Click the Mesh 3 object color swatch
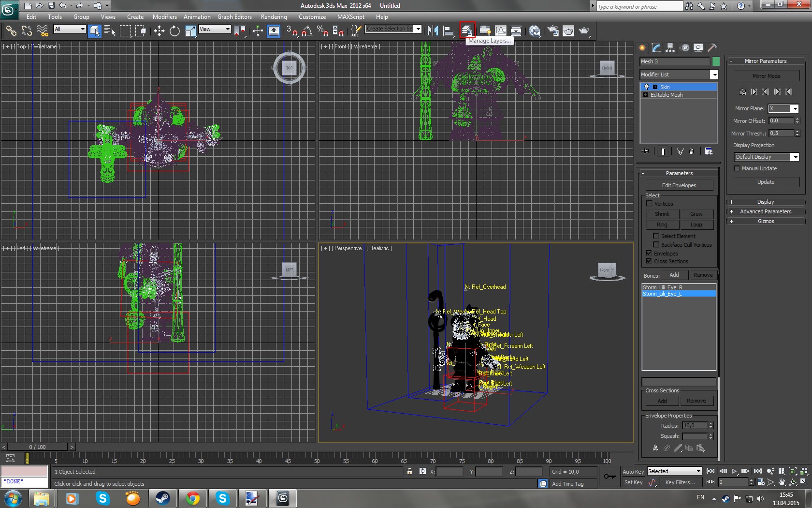 pos(716,61)
